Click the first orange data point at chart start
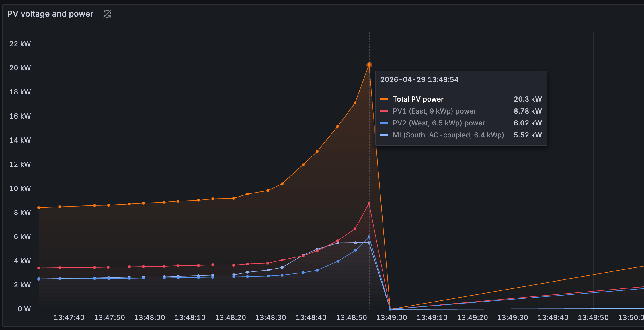The image size is (644, 330). tap(39, 208)
